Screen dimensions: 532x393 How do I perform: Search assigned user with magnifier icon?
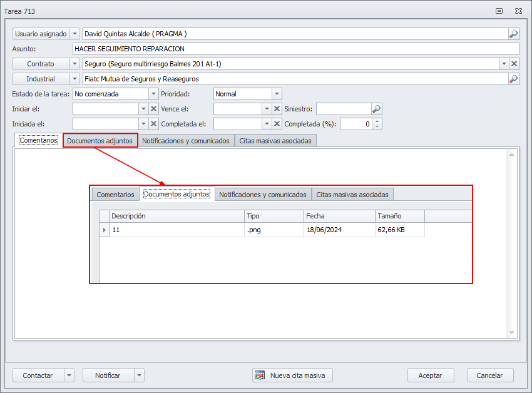coord(514,34)
